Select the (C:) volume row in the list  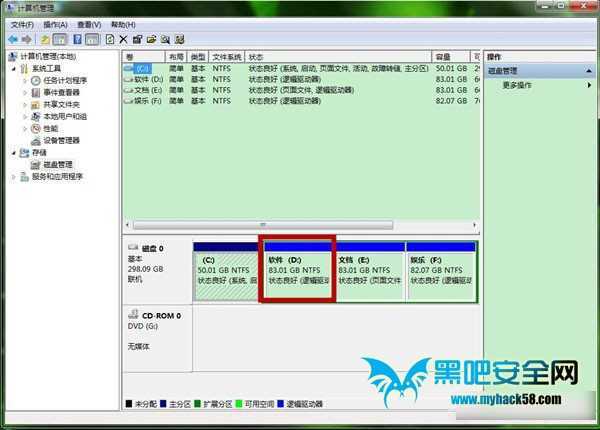301,68
